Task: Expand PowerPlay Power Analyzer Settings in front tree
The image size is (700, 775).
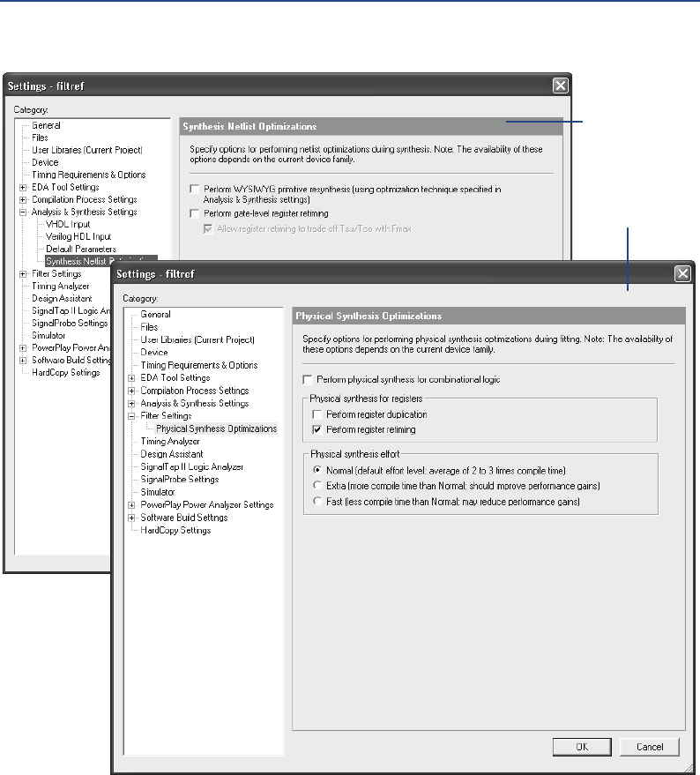Action: 132,505
